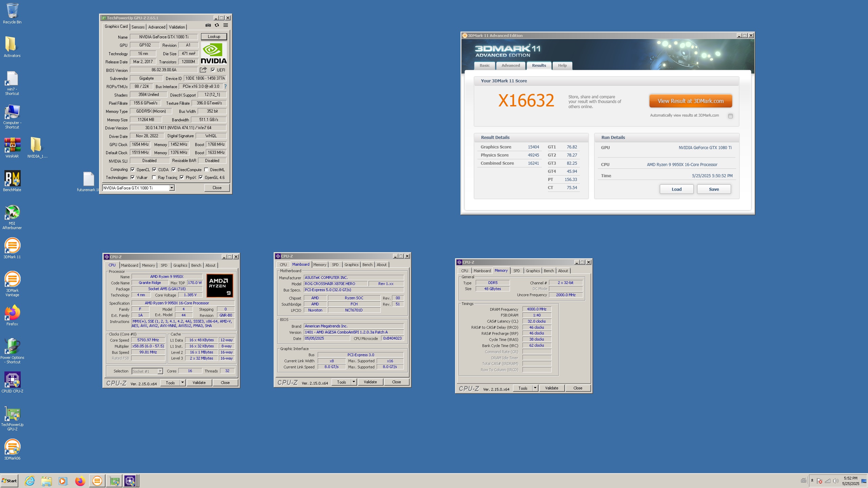Image resolution: width=868 pixels, height=488 pixels.
Task: Expand the Socket #1 Selection dropdown in CPU-Z
Action: (x=160, y=371)
